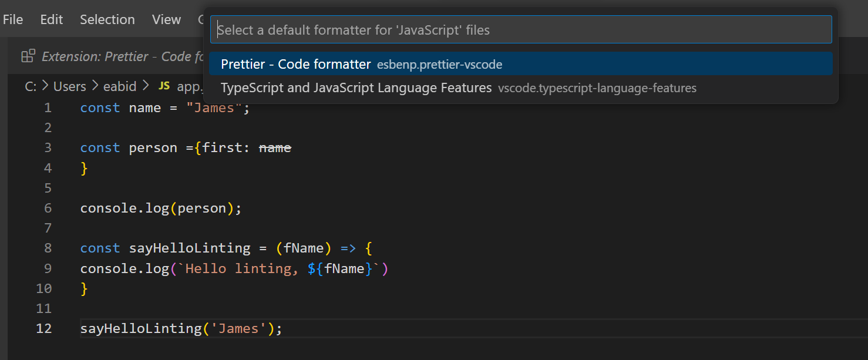The height and width of the screenshot is (360, 868).
Task: Open the Edit menu
Action: pyautogui.click(x=52, y=19)
